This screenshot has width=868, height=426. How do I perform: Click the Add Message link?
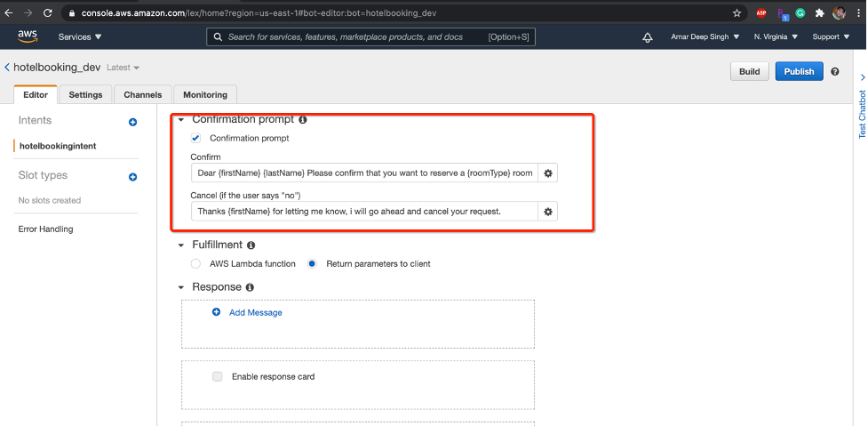click(255, 313)
